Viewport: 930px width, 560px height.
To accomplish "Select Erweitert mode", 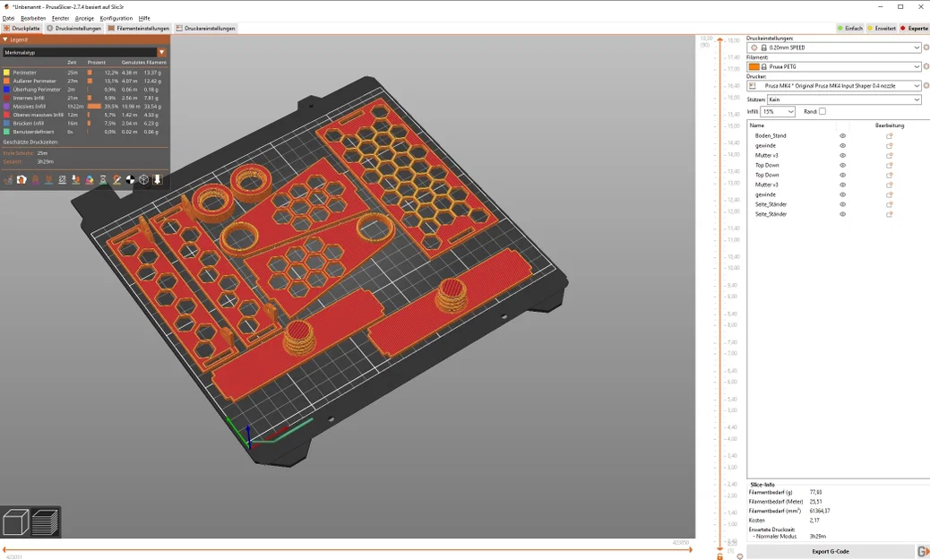I will coord(882,28).
